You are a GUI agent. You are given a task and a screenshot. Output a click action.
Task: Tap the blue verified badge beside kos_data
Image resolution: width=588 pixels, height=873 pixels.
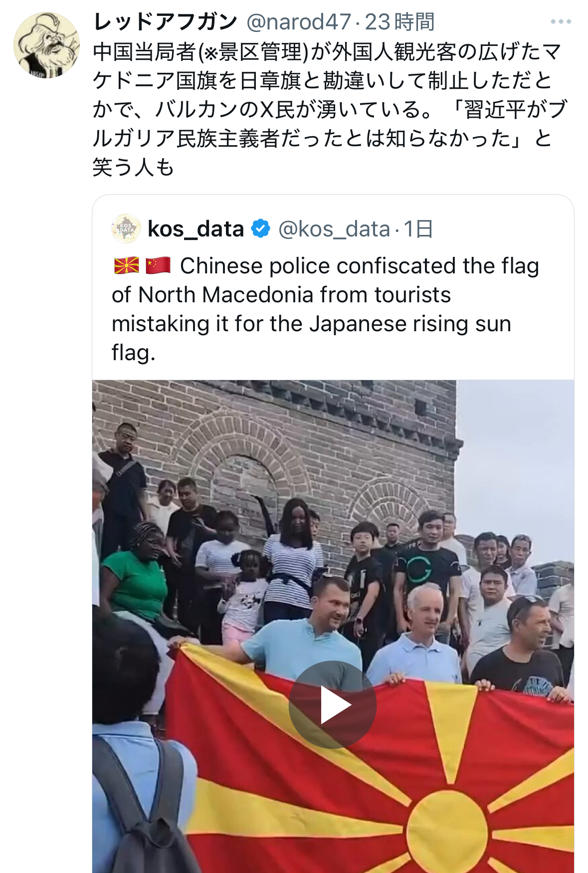[x=260, y=229]
